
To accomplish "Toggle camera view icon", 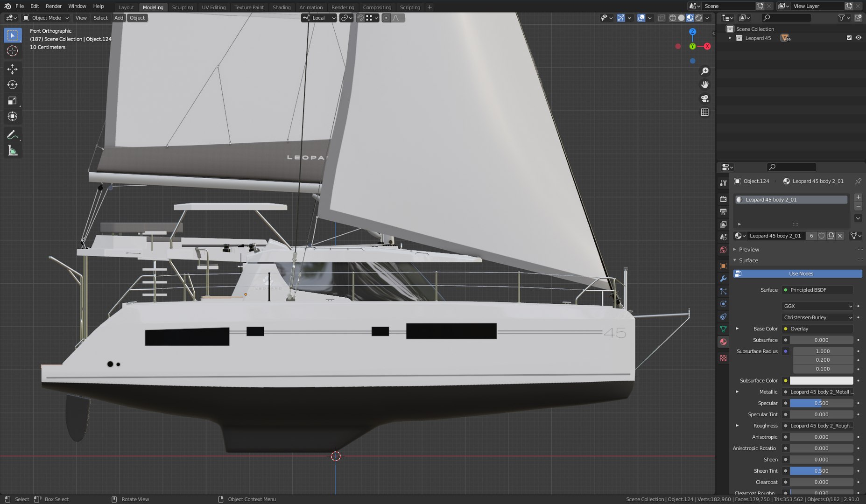I will [705, 98].
